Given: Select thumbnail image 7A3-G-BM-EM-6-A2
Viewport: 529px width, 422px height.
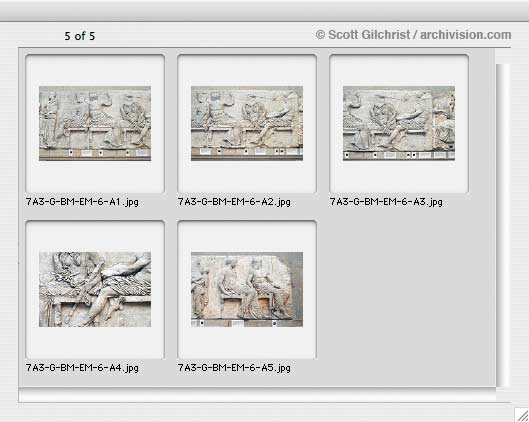Looking at the screenshot, I should pos(247,123).
